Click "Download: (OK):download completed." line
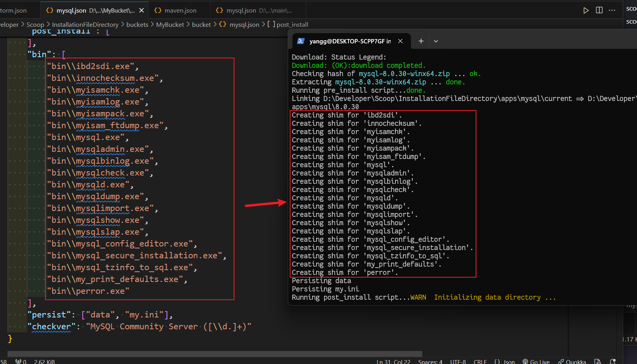The height and width of the screenshot is (364, 637). coord(359,65)
